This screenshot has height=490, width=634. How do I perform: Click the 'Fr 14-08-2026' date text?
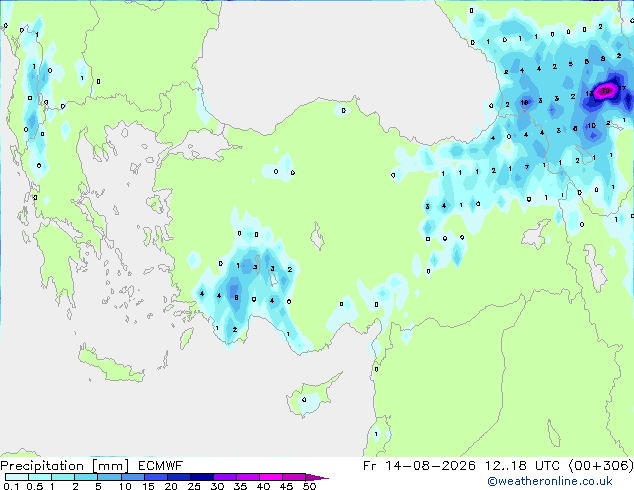click(419, 466)
